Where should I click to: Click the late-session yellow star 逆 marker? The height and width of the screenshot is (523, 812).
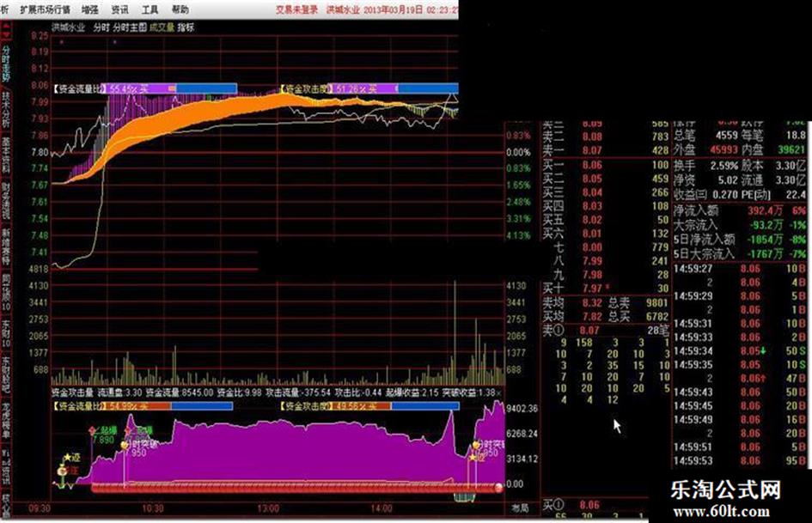tap(473, 458)
